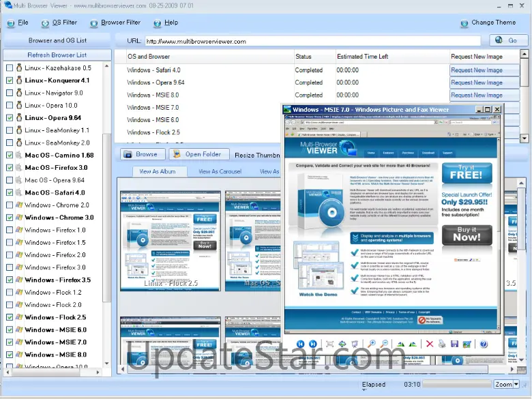Open the OS Filter menu
This screenshot has height=399, width=532.
[x=65, y=23]
